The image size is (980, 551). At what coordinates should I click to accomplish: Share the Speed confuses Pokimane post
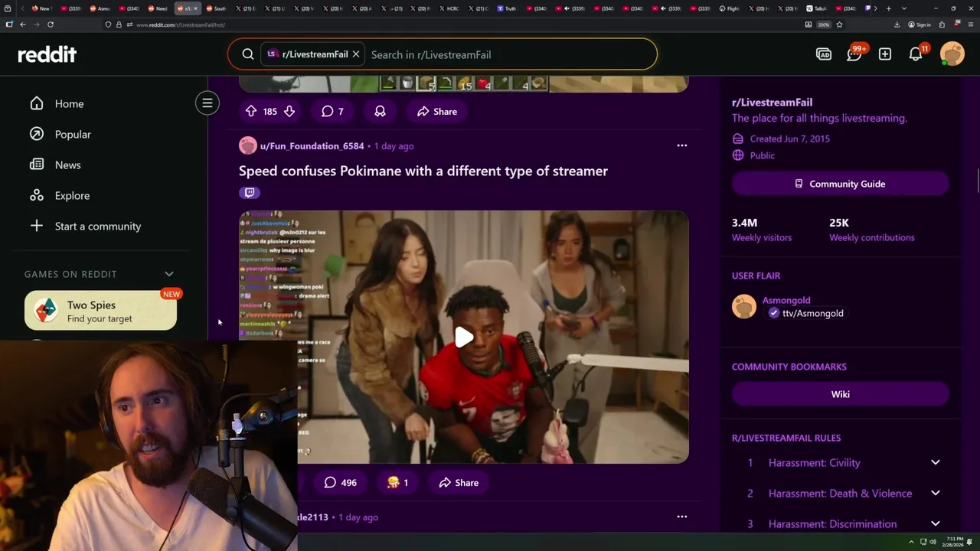(x=459, y=483)
